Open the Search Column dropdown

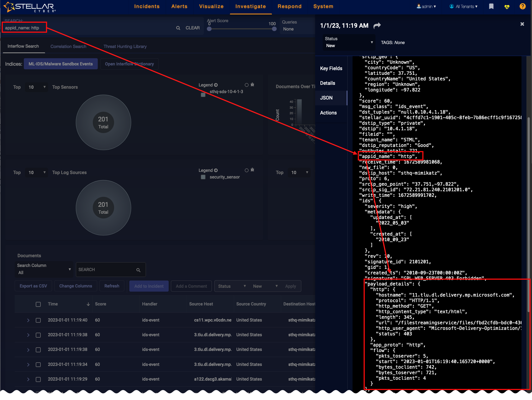(44, 269)
